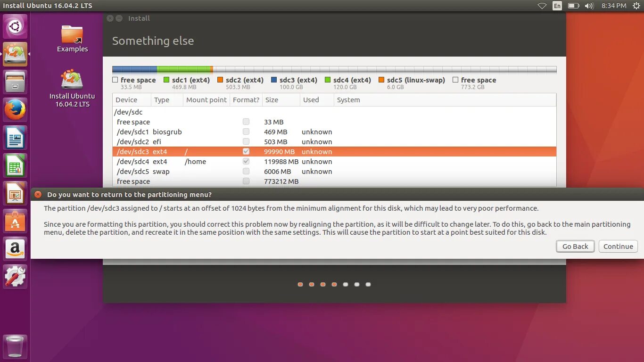
Task: Click the sdc3 (ext4) blue legend swatch
Action: tap(274, 80)
